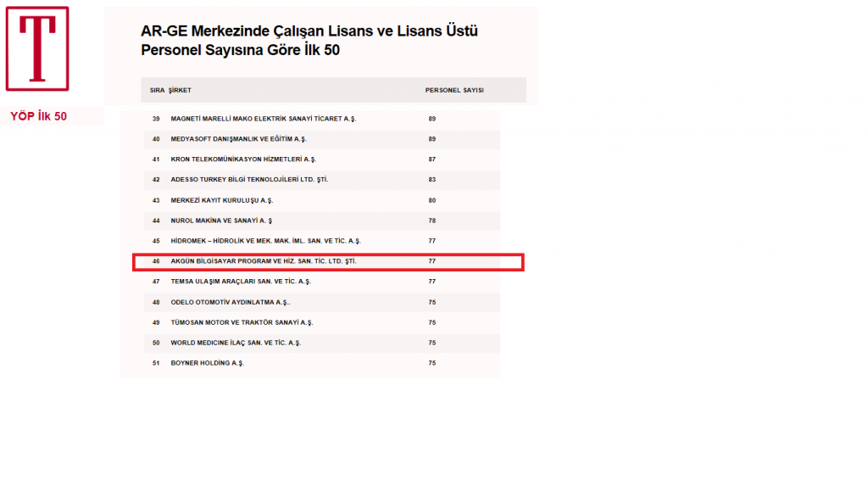Click personnel count 83 for ADESSO
This screenshot has width=868, height=486.
coord(431,180)
